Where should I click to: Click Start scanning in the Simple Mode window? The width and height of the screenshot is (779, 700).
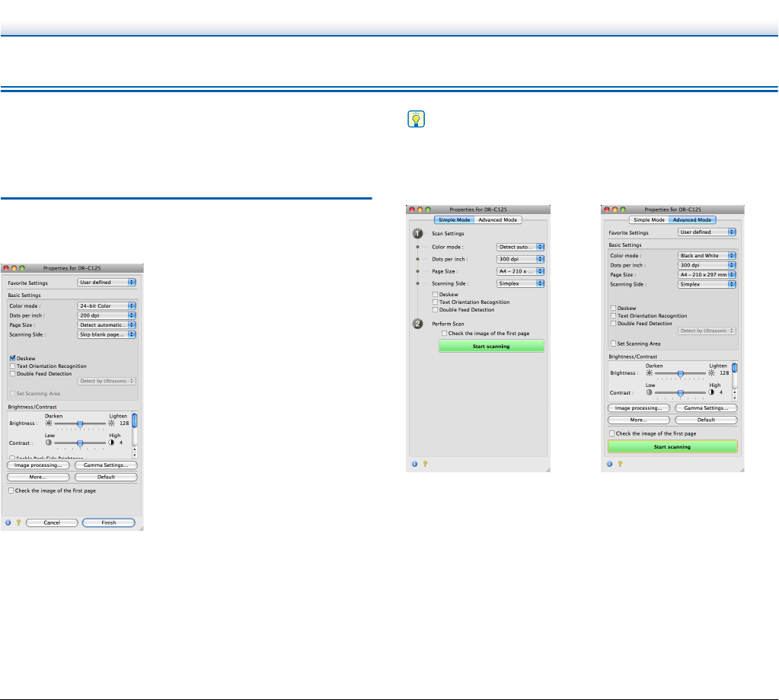(491, 347)
